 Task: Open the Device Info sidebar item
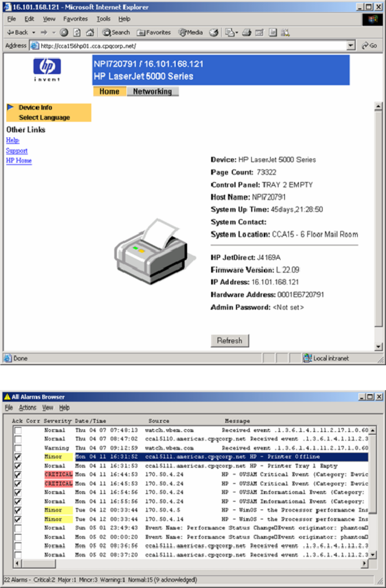point(36,107)
